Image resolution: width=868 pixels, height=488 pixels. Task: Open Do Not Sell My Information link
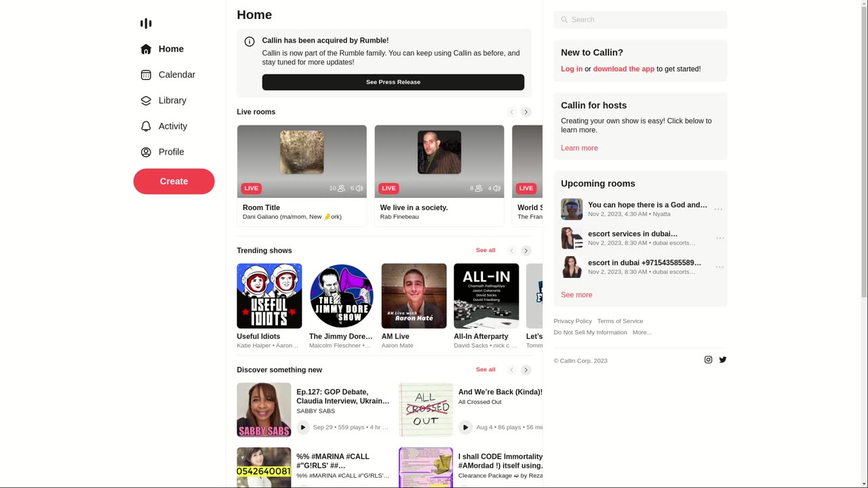(x=590, y=333)
